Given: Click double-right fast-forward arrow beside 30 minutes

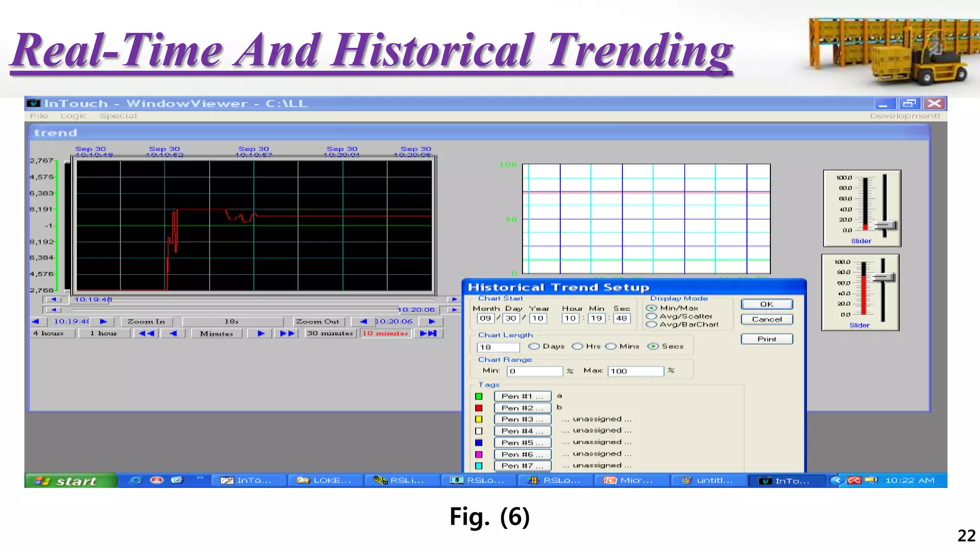Looking at the screenshot, I should (288, 333).
